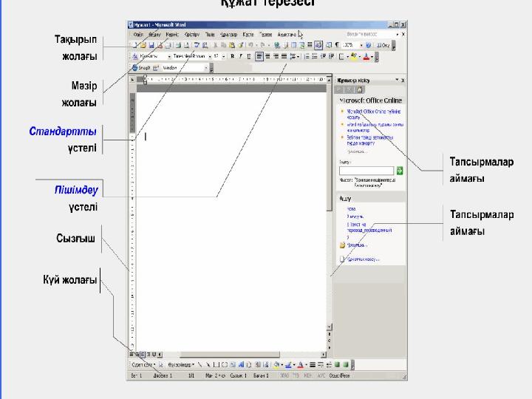The height and width of the screenshot is (399, 532).
Task: Open the first Microsoft Office Online link
Action: (374, 114)
